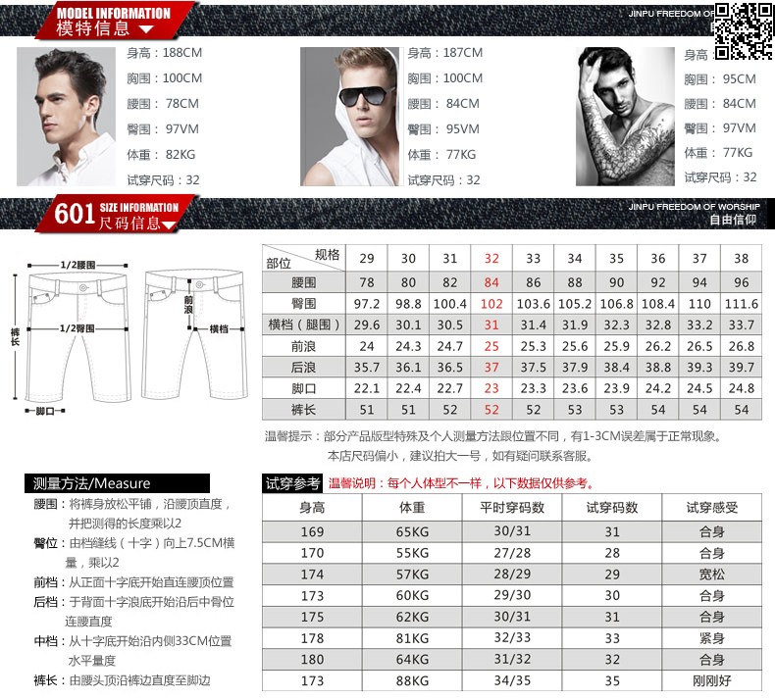The height and width of the screenshot is (700, 775).
Task: Click the 81KG weight cell
Action: pyautogui.click(x=412, y=638)
